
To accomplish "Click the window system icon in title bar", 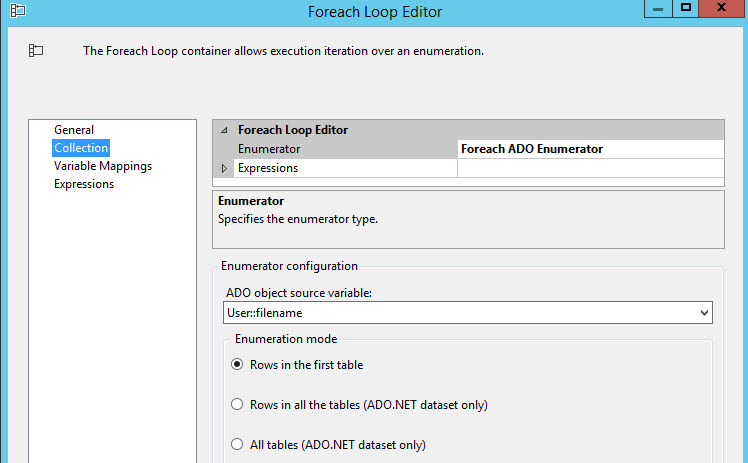I will point(18,11).
